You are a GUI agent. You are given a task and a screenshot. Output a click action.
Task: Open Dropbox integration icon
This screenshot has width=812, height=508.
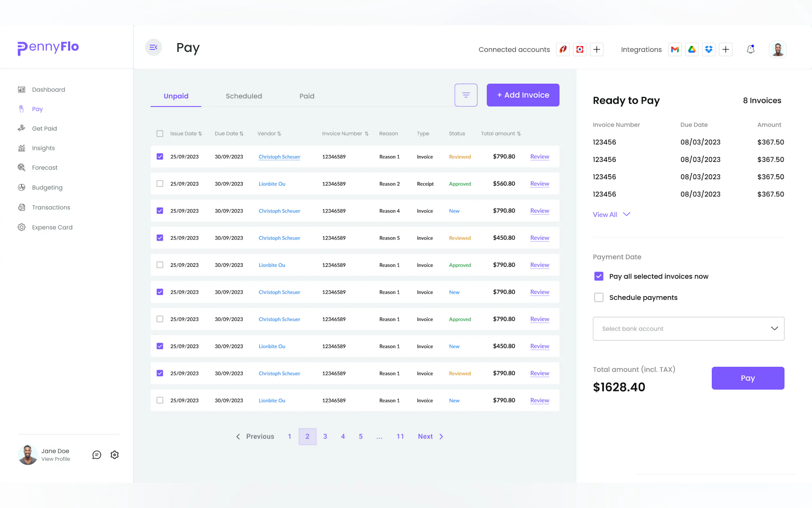click(708, 49)
